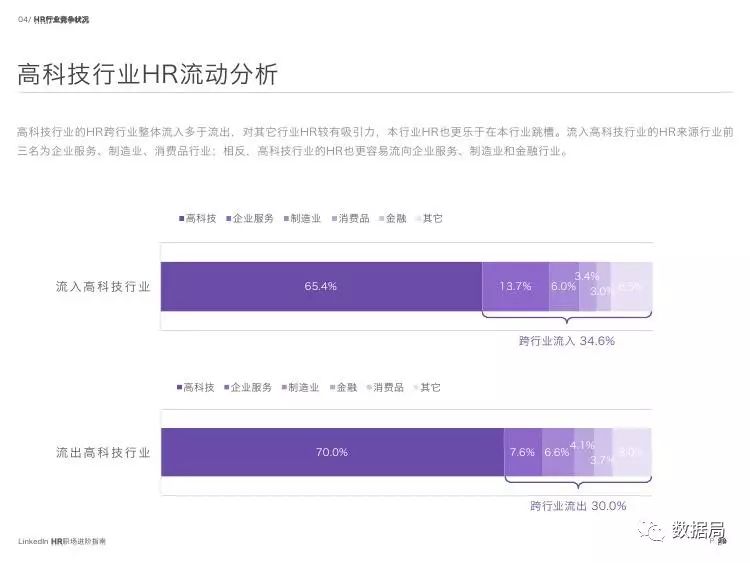Click the 流入高科技行业 axis label
The height and width of the screenshot is (563, 750).
103,287
